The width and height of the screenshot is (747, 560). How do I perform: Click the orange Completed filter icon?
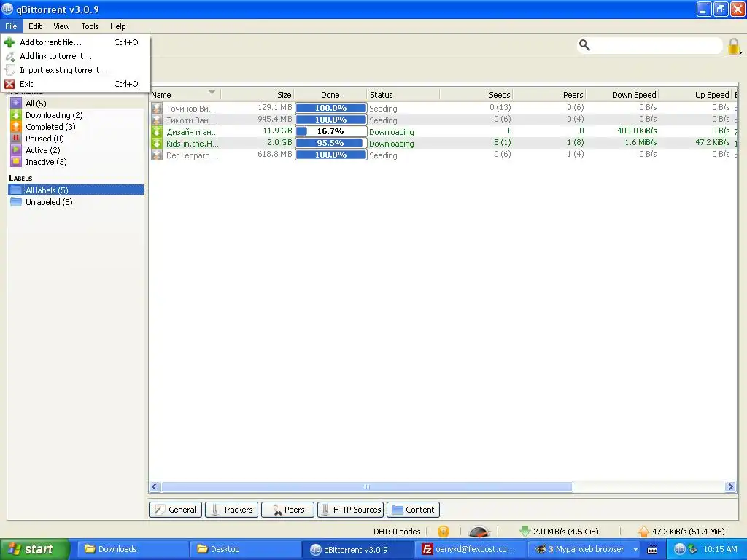tap(16, 126)
